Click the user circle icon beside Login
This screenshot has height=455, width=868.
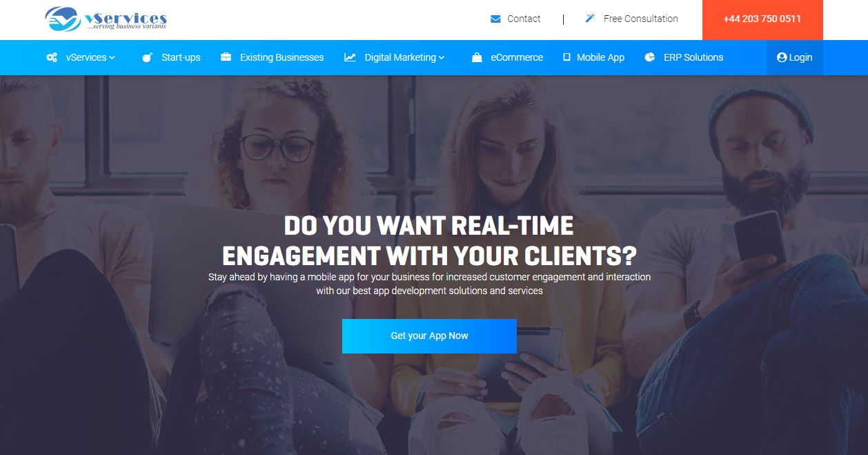pyautogui.click(x=782, y=57)
